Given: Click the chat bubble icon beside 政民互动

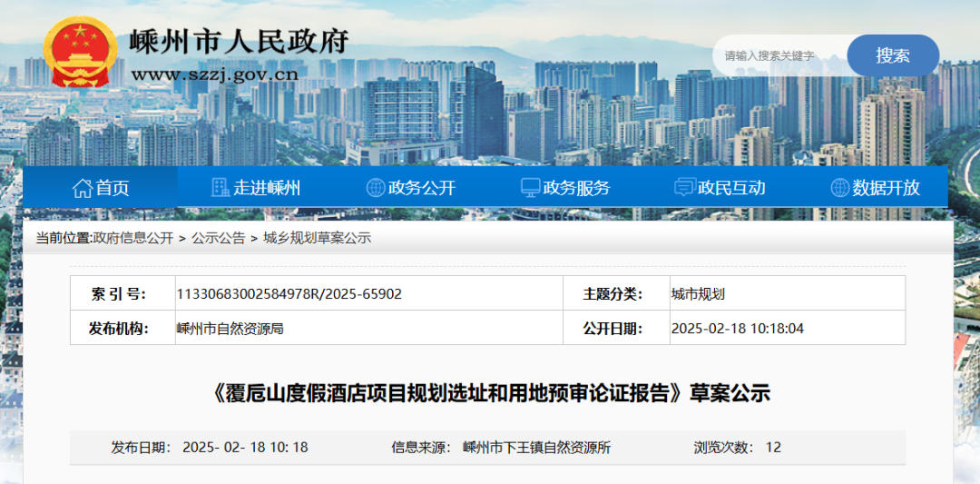Looking at the screenshot, I should click(x=685, y=188).
